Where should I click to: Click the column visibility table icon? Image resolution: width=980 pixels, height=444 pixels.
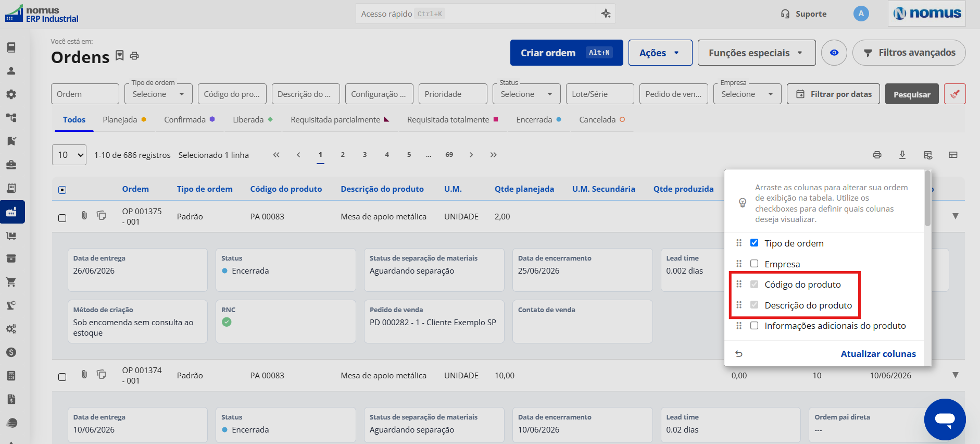[x=928, y=155]
